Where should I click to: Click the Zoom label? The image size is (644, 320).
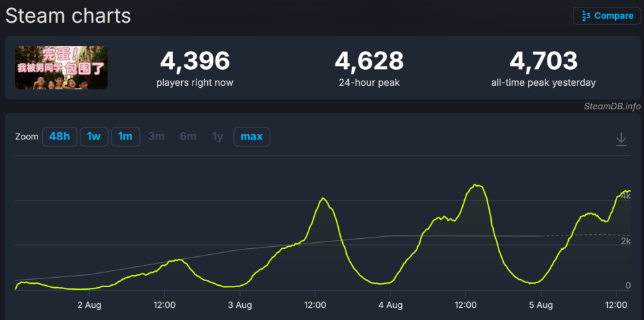(x=26, y=137)
